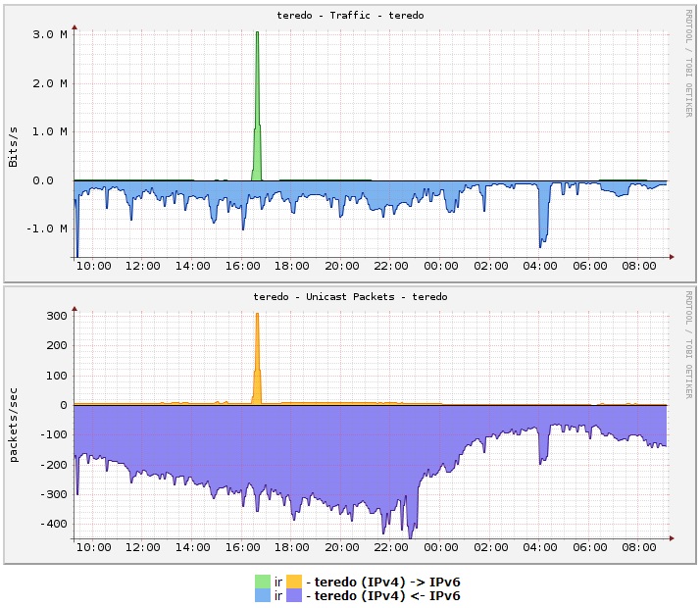
Task: Click the orange legend swatch
Action: pos(294,582)
